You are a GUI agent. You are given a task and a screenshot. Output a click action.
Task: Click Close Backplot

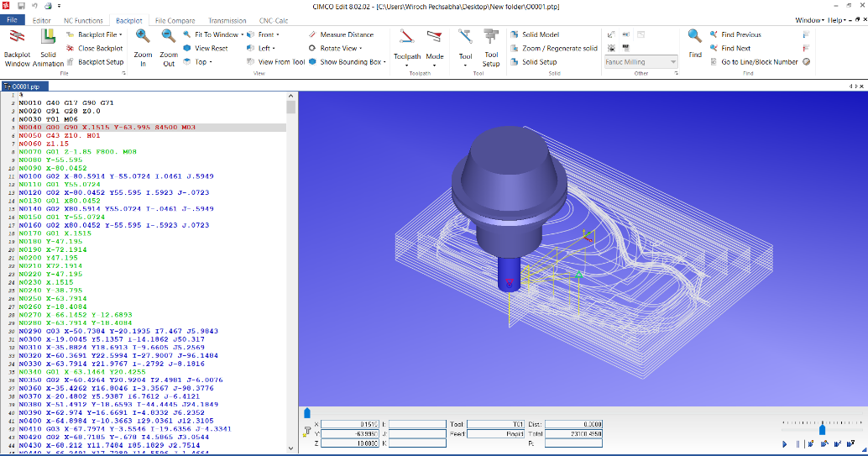(x=95, y=48)
